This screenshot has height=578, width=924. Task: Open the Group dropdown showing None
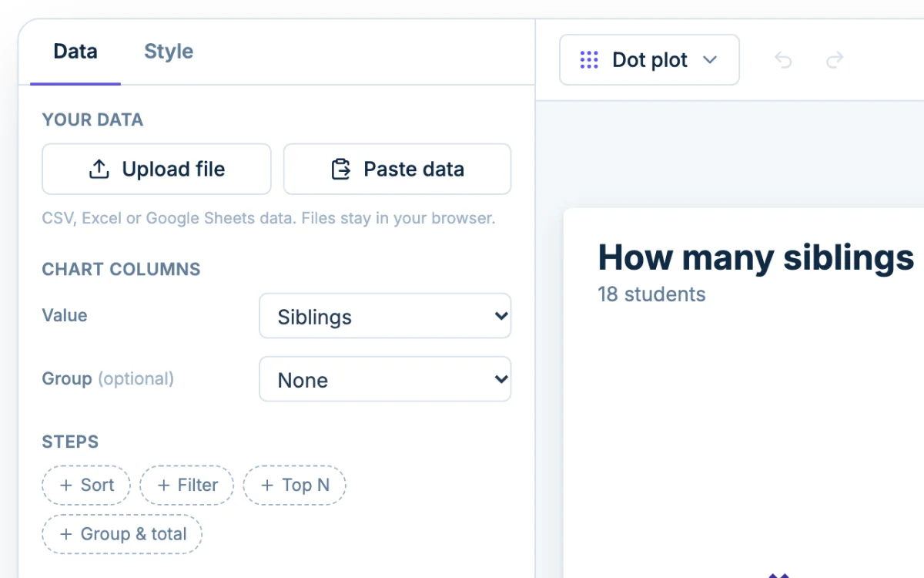385,379
